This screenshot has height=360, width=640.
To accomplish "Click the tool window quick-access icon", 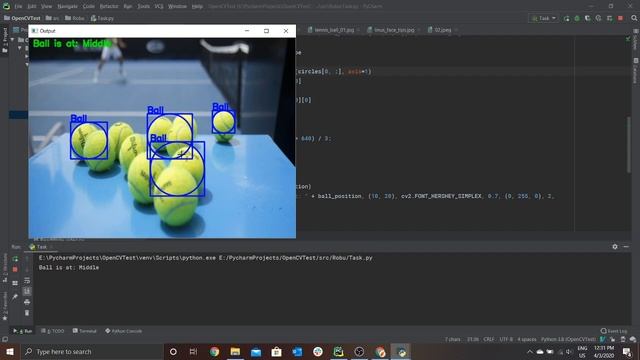I will (x=5, y=340).
